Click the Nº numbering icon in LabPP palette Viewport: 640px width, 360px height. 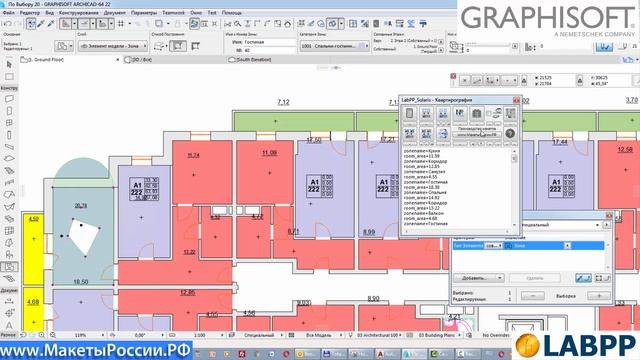coord(460,114)
